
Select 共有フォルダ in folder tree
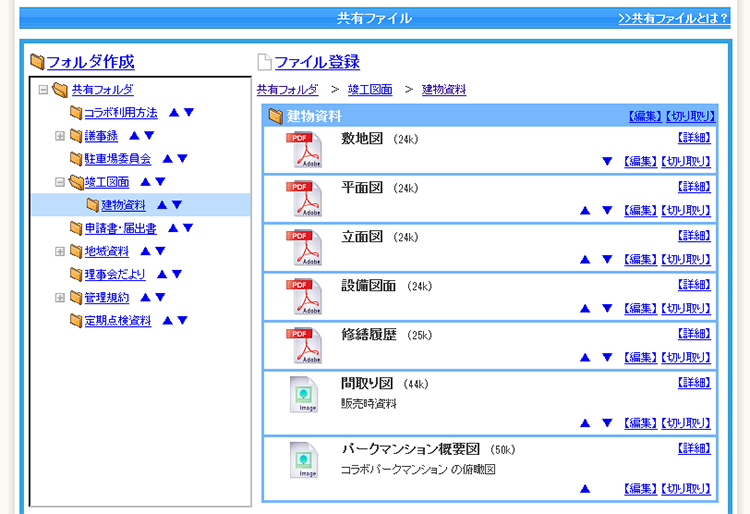(102, 89)
